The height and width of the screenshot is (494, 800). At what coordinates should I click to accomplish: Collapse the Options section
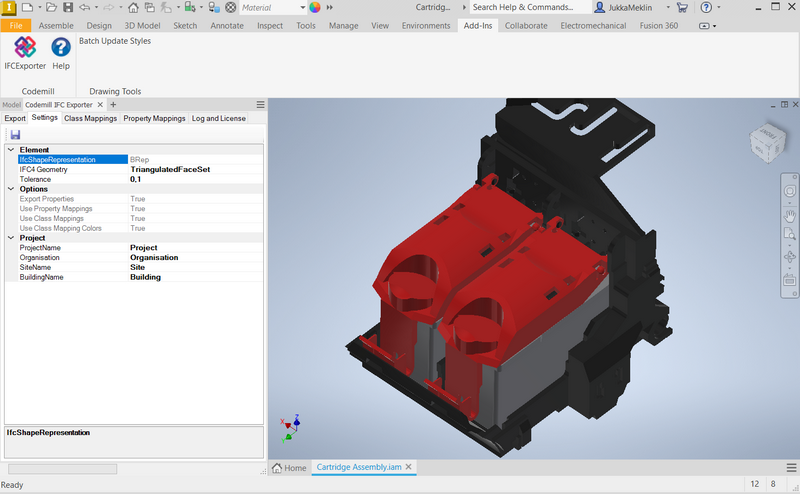click(x=11, y=189)
